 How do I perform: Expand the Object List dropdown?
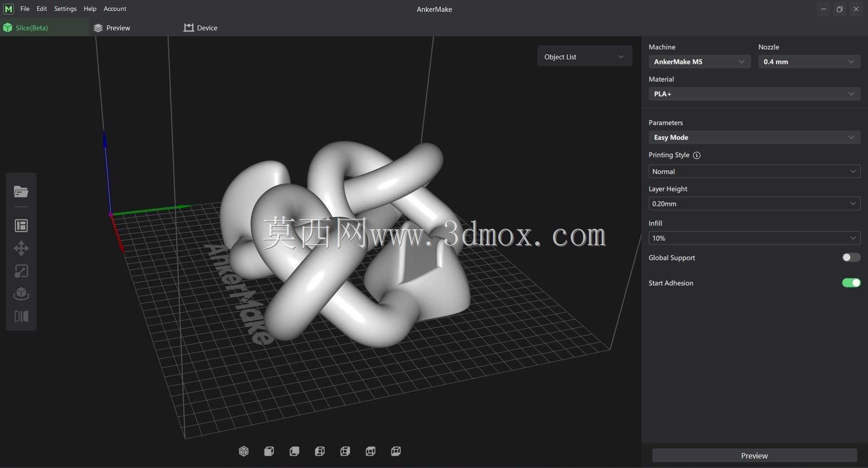(584, 57)
